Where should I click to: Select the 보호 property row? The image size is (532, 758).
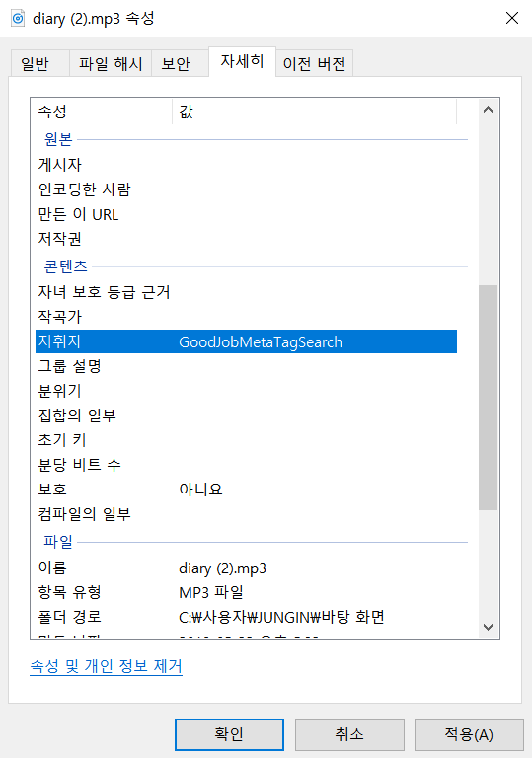[246, 490]
